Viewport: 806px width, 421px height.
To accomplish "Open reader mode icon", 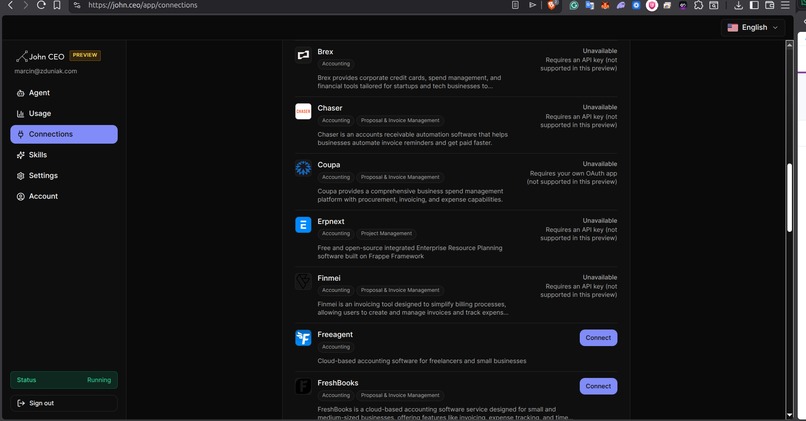I will (x=515, y=5).
